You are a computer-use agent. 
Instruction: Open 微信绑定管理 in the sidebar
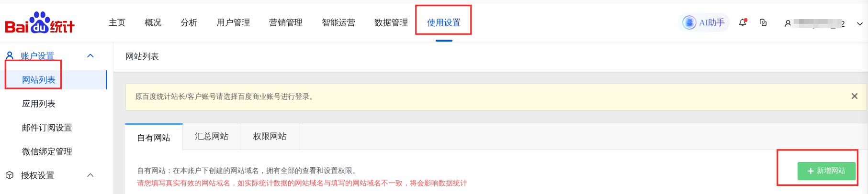[47, 151]
